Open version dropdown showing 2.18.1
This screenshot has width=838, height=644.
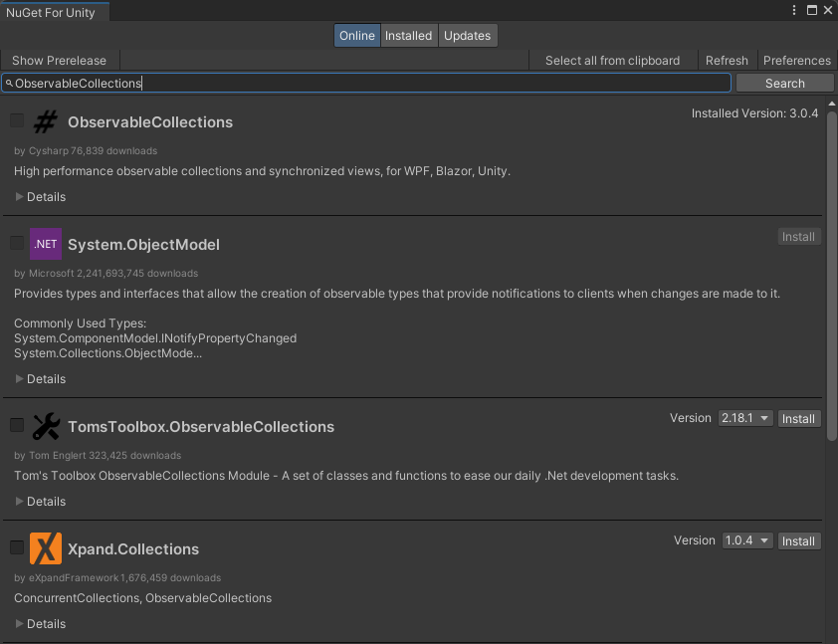coord(745,418)
